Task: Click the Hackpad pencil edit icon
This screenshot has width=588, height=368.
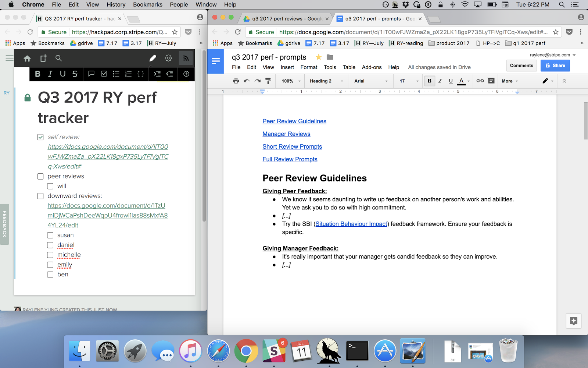Action: pyautogui.click(x=153, y=58)
